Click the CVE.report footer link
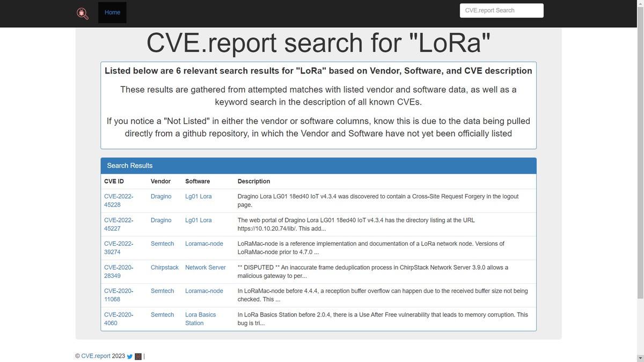Screen dimensions: 644x362 [x=96, y=356]
